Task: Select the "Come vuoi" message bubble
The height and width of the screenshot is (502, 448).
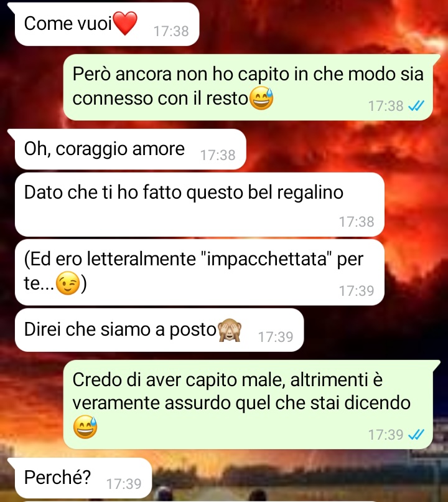Action: click(x=107, y=24)
